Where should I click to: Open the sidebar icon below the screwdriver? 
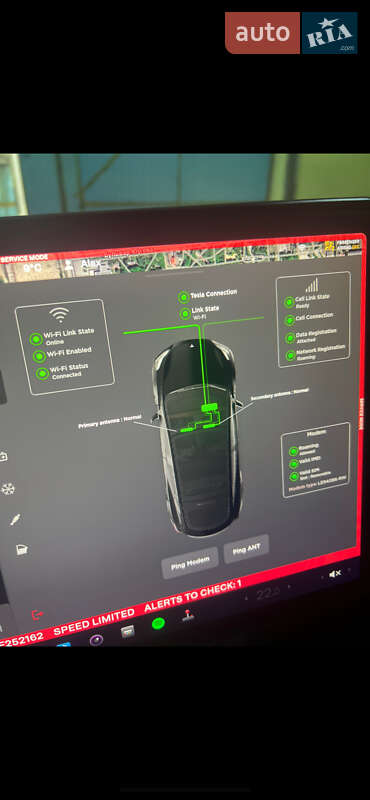pyautogui.click(x=21, y=550)
